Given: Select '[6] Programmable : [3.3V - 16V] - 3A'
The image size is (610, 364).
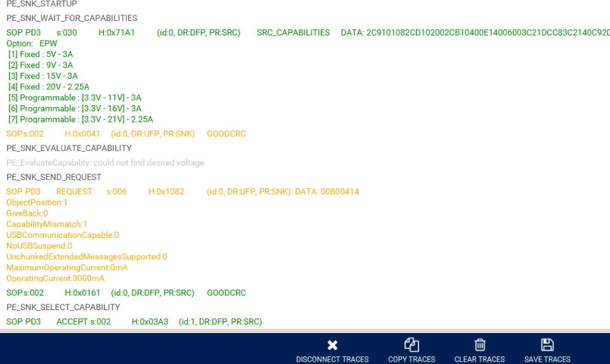Looking at the screenshot, I should [x=75, y=108].
